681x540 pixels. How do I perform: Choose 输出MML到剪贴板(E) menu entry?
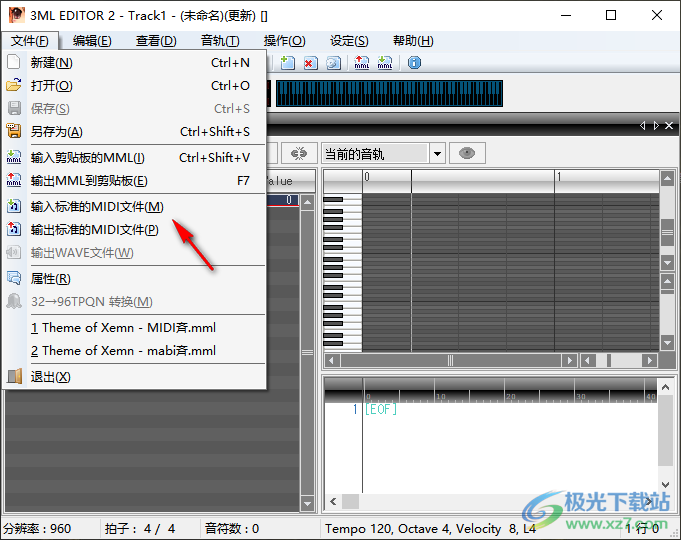(135, 181)
